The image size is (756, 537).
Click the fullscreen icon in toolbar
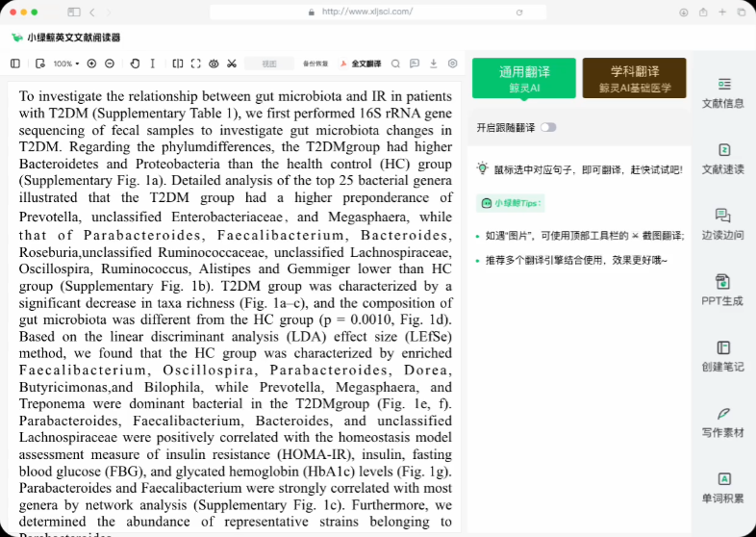[x=196, y=64]
